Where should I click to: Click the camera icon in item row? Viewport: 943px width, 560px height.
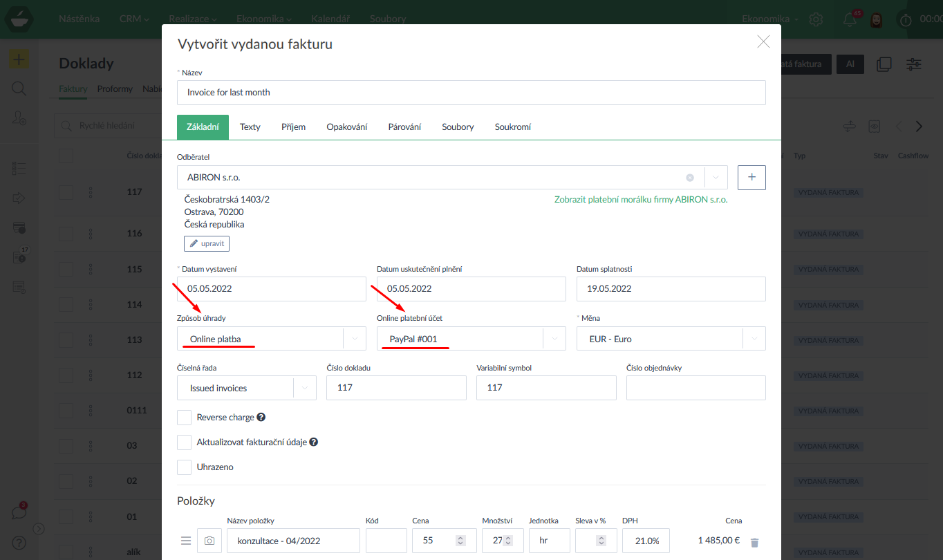209,541
